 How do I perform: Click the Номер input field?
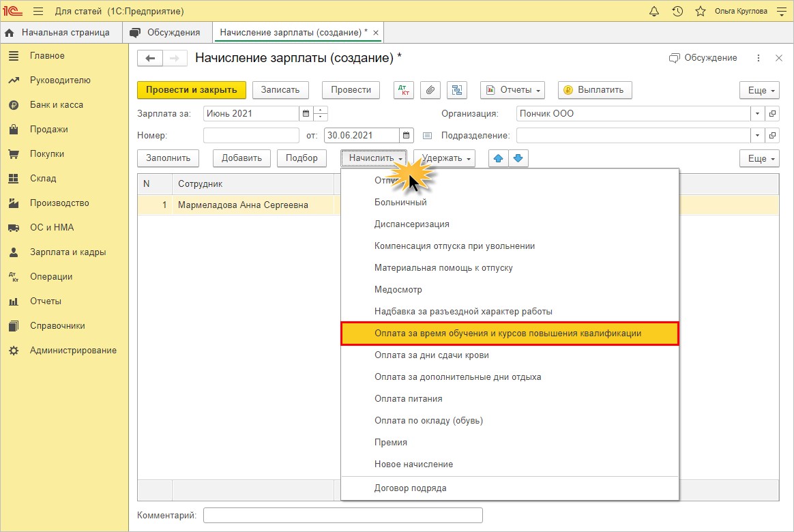tap(251, 136)
